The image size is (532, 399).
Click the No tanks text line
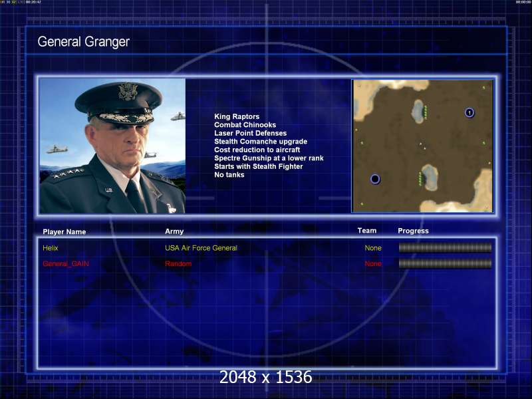pyautogui.click(x=229, y=175)
